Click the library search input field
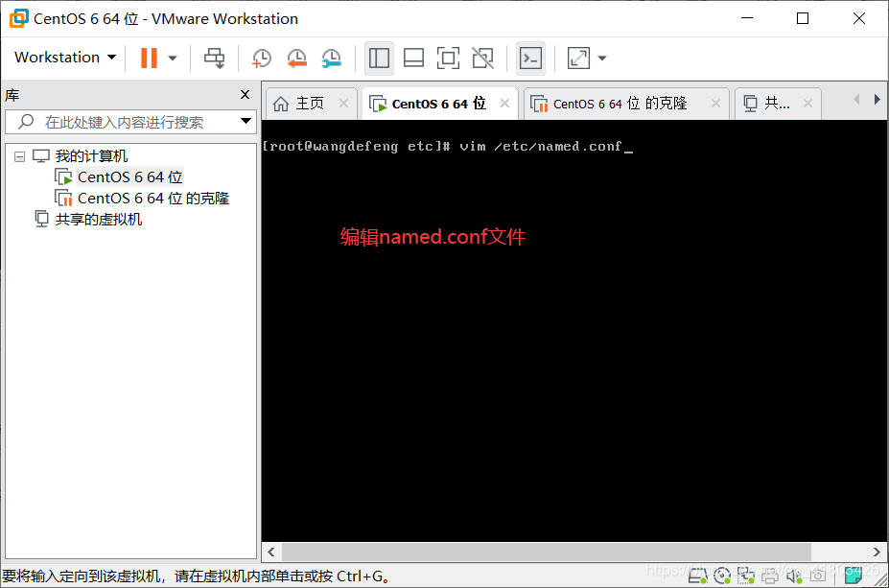 (125, 123)
